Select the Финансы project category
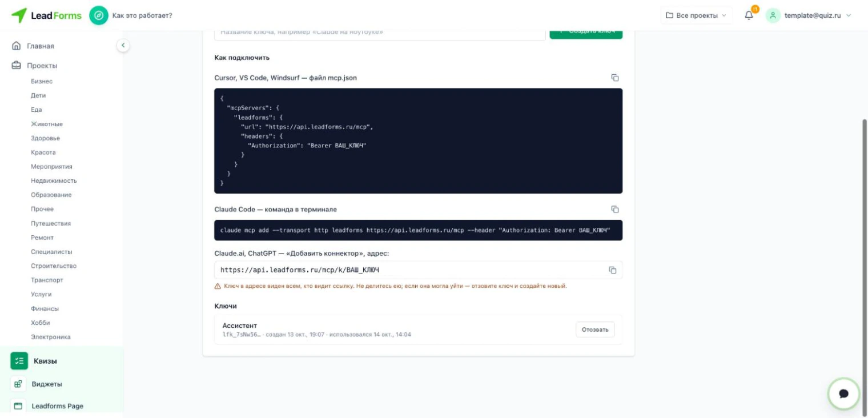This screenshot has height=418, width=868. (45, 308)
